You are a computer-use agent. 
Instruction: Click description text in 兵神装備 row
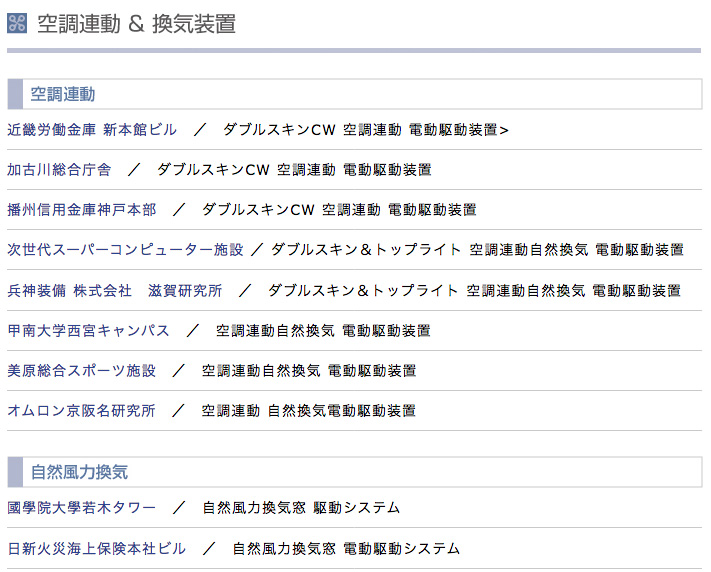pyautogui.click(x=474, y=290)
